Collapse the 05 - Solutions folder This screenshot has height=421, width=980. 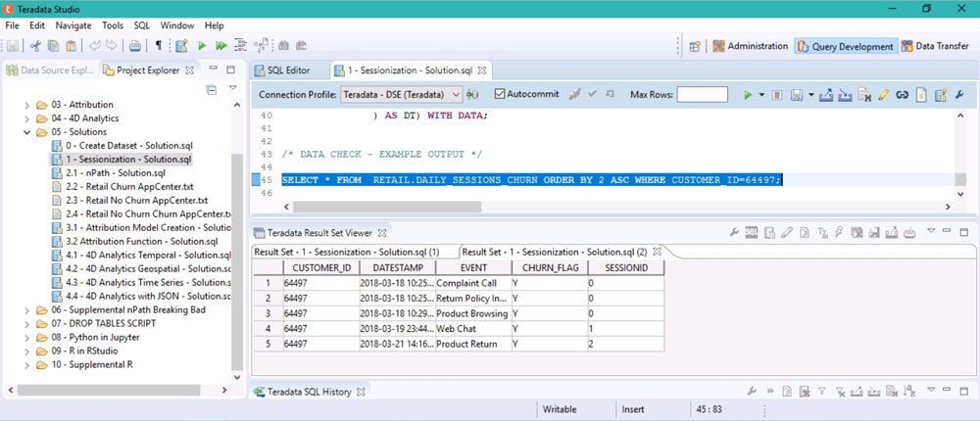point(26,131)
